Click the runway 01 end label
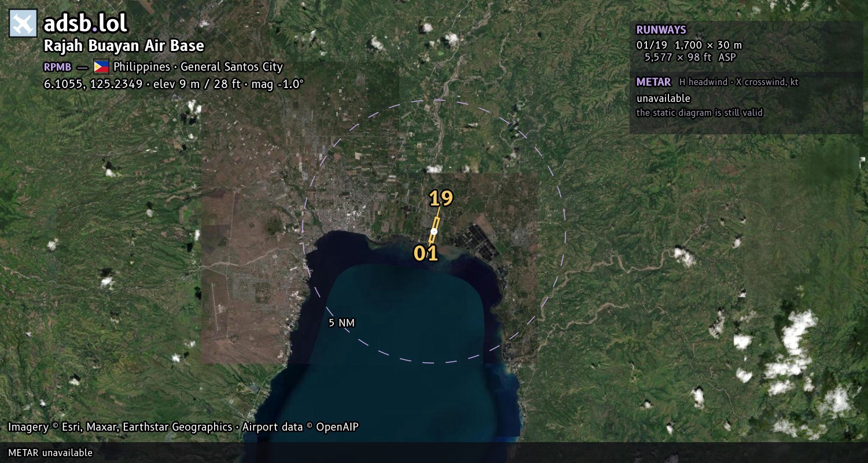 [x=426, y=253]
